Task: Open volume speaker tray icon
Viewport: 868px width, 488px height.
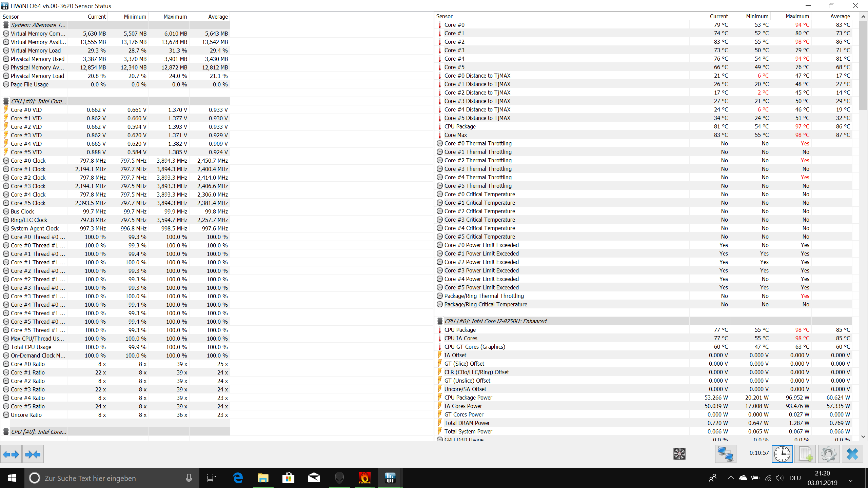Action: point(780,478)
